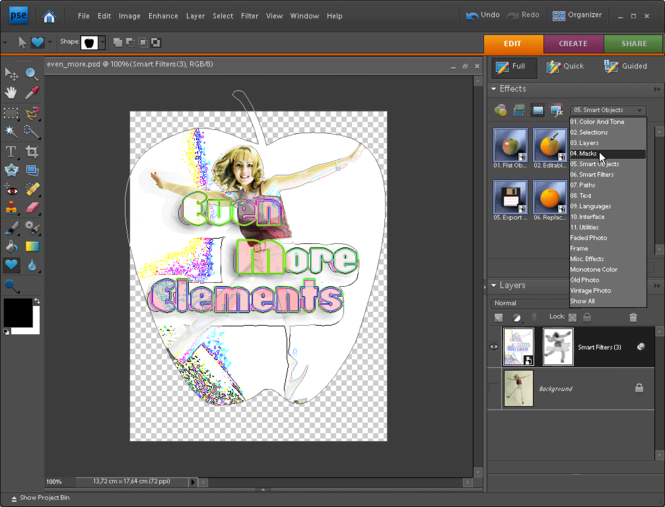Select the Horizontal Type tool
The width and height of the screenshot is (665, 507).
tap(12, 151)
